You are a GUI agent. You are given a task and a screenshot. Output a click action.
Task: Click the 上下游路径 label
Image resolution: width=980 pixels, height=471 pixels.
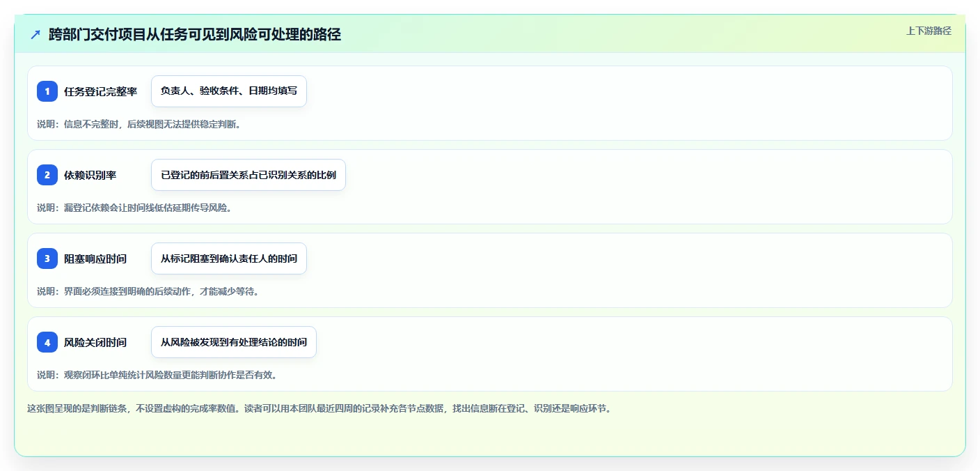click(928, 31)
